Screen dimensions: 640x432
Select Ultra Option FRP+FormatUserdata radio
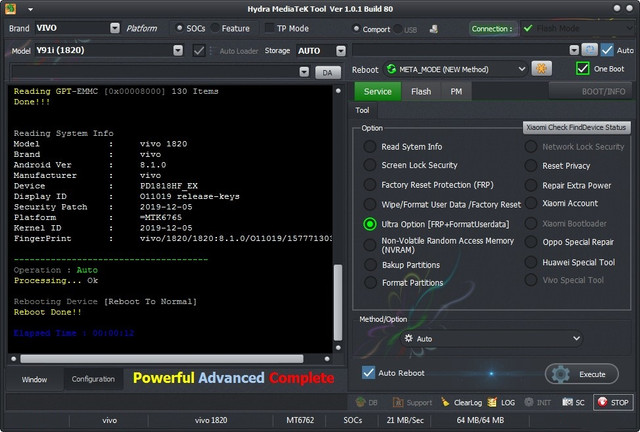[x=370, y=224]
